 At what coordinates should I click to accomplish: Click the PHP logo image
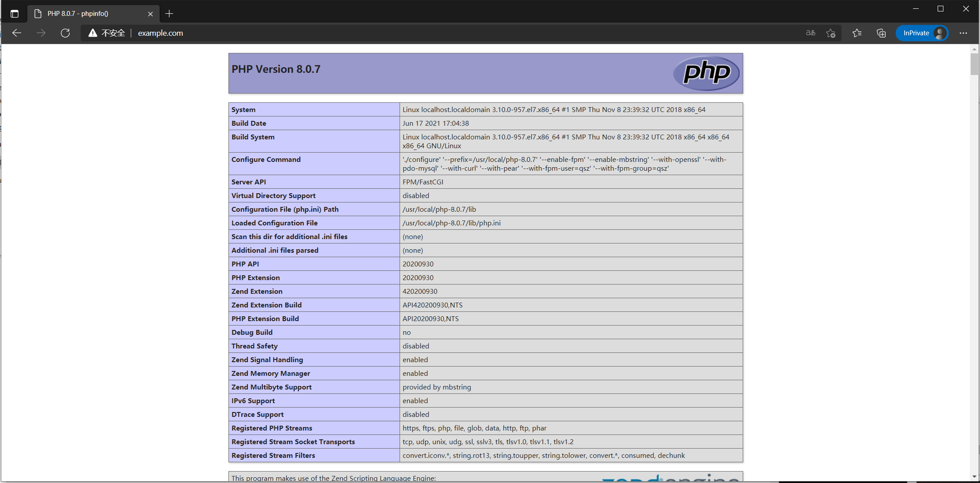(x=706, y=73)
